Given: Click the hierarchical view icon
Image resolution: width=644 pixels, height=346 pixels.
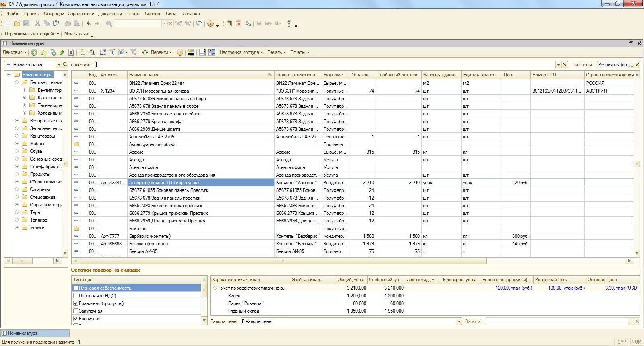Looking at the screenshot, I should [82, 52].
